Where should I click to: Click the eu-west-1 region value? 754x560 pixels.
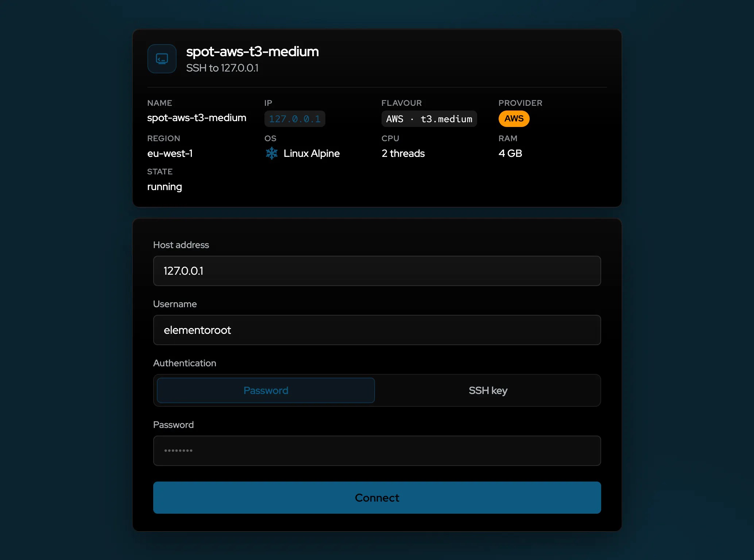tap(170, 154)
